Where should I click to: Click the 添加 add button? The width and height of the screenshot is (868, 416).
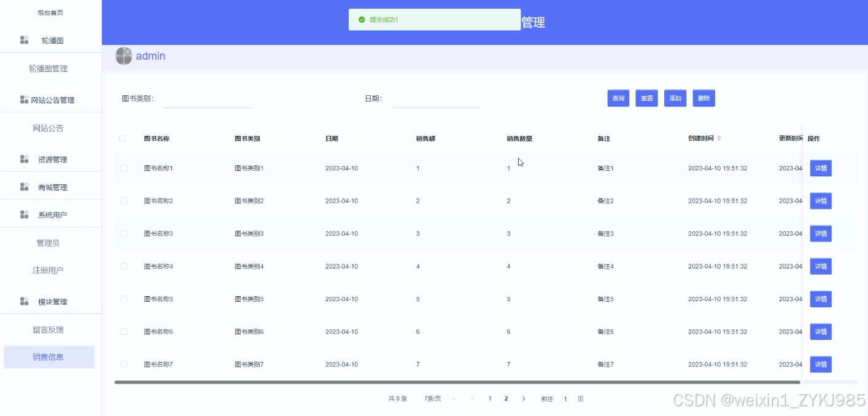point(675,98)
